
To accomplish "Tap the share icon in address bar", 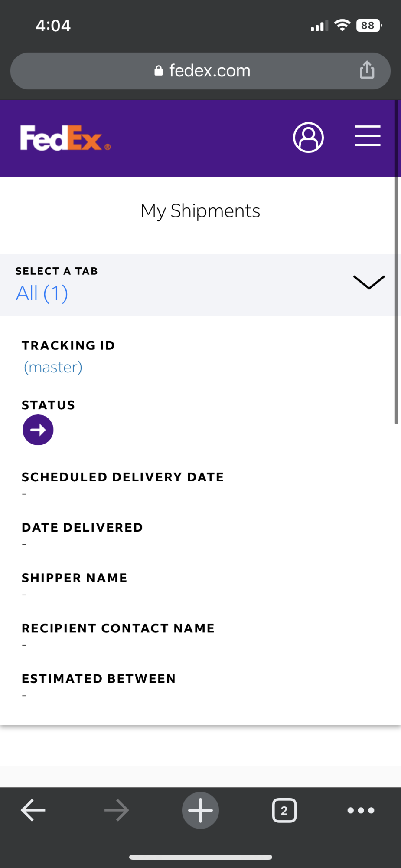I will 367,70.
